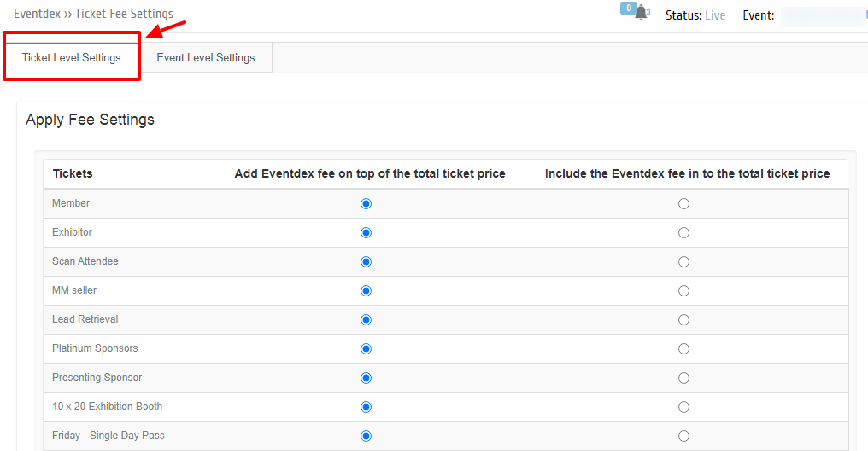Set Platinum Sponsors to include fee
The image size is (868, 451).
[x=683, y=349]
